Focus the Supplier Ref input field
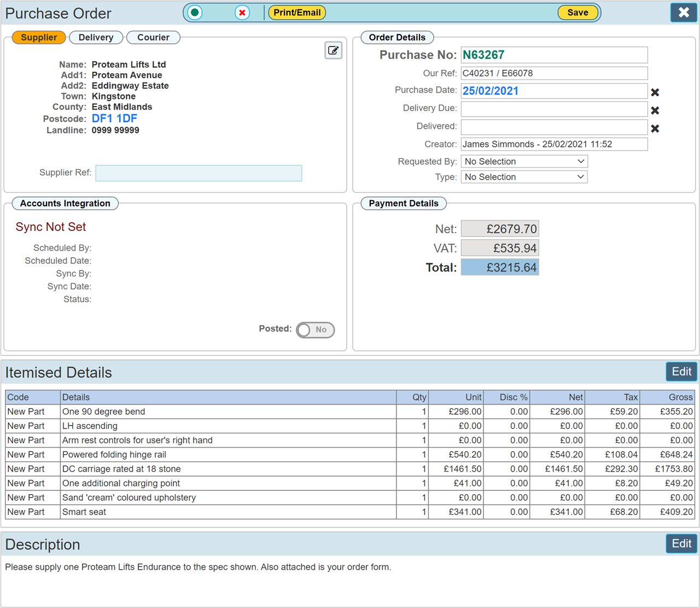 pos(199,173)
